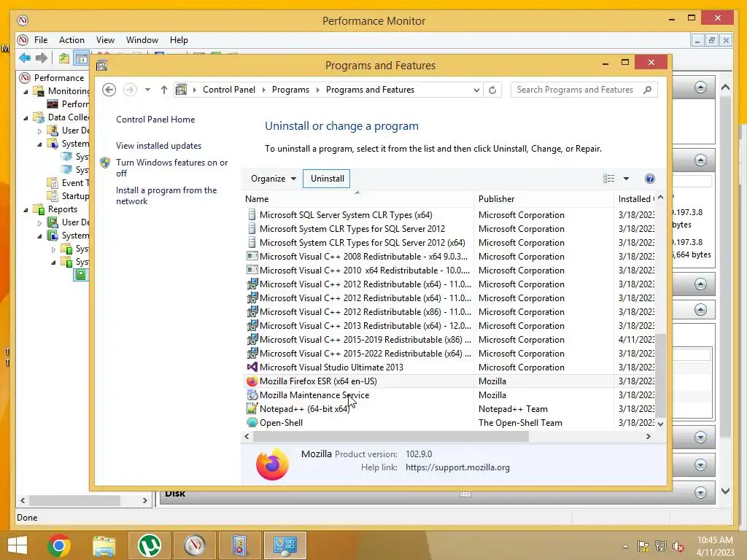
Task: Click the Forward arrow in Performance Monitor toolbar
Action: click(x=42, y=58)
